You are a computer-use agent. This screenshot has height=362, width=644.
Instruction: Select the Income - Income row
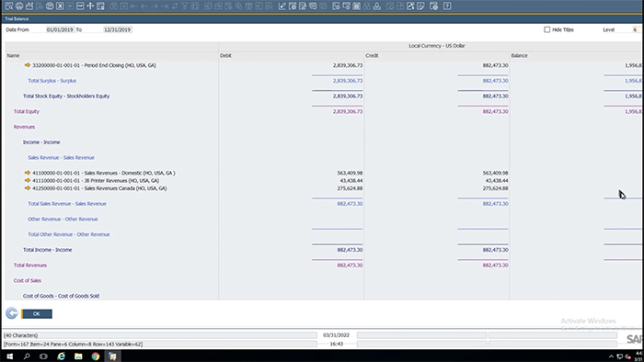[41, 142]
